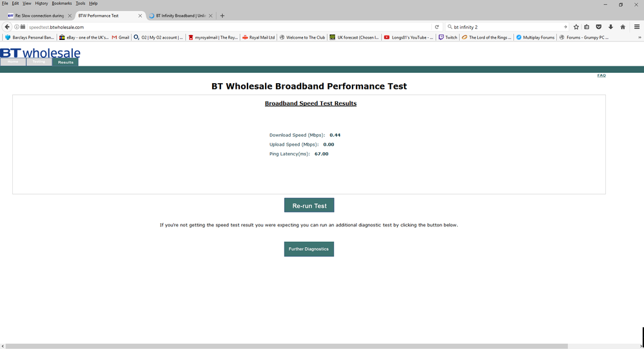Select the download speed value 0.44
This screenshot has width=644, height=349.
(335, 135)
